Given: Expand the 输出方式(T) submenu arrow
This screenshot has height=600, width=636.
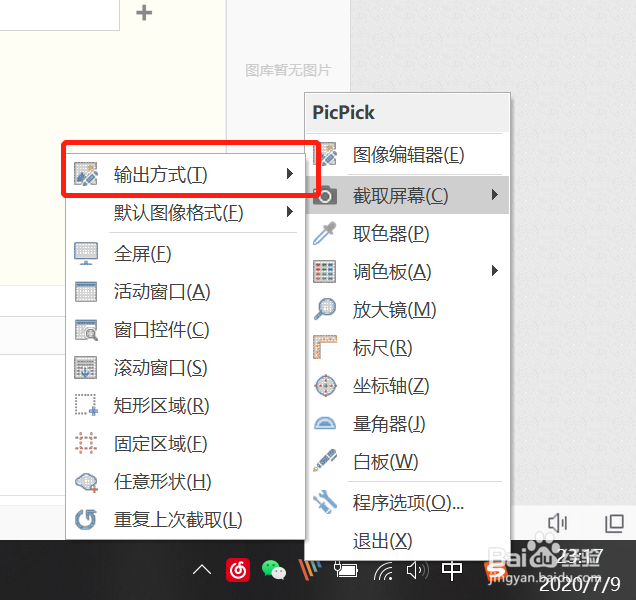Looking at the screenshot, I should coord(289,174).
